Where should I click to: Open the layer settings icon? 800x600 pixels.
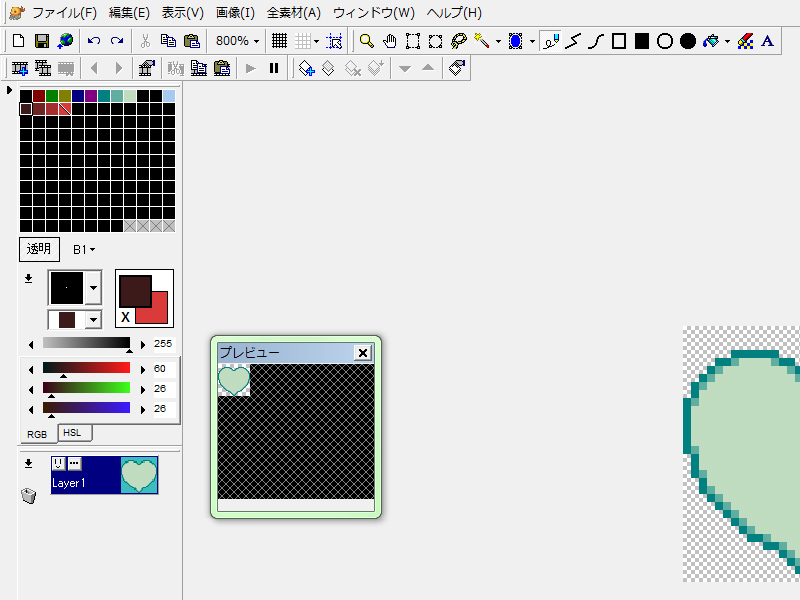click(457, 68)
